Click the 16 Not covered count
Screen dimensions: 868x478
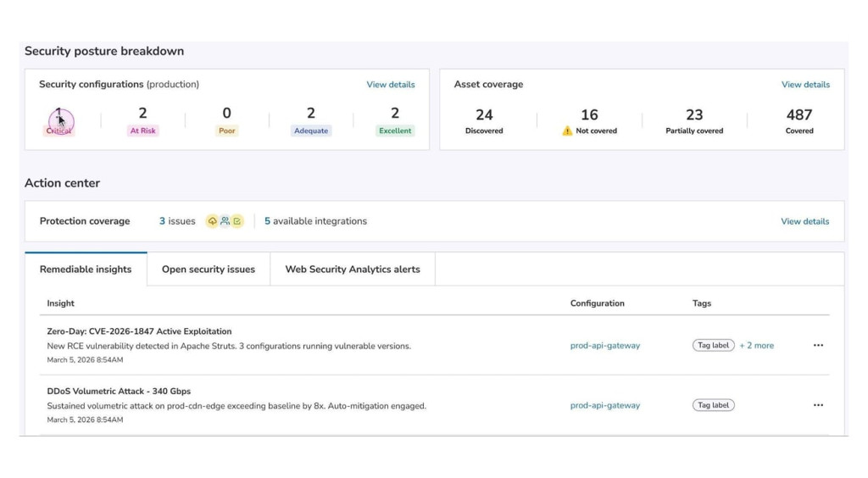[x=590, y=115]
